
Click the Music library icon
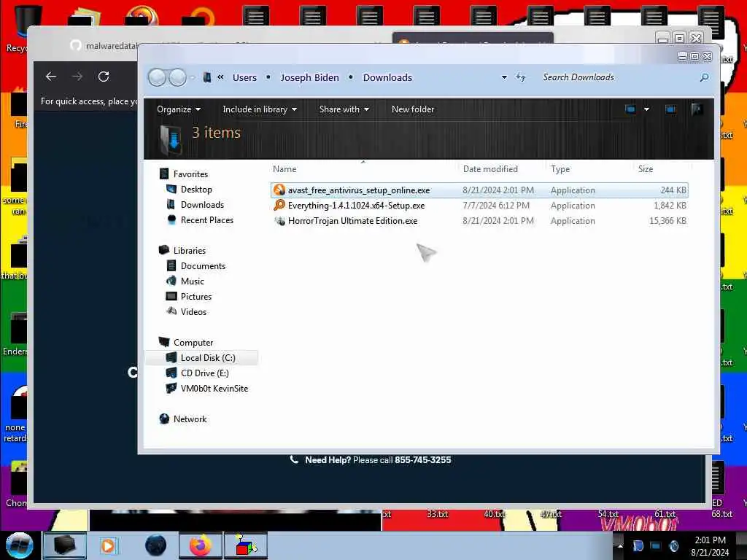coord(171,281)
